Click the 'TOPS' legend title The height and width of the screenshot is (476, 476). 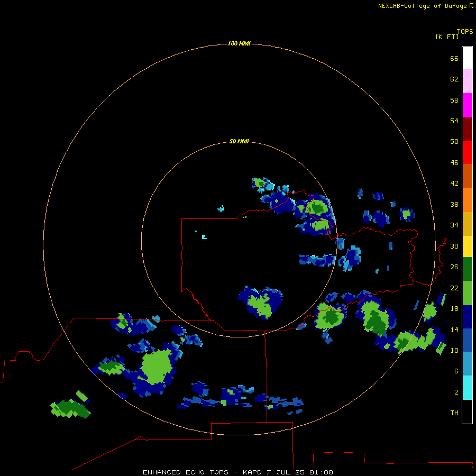[x=465, y=31]
